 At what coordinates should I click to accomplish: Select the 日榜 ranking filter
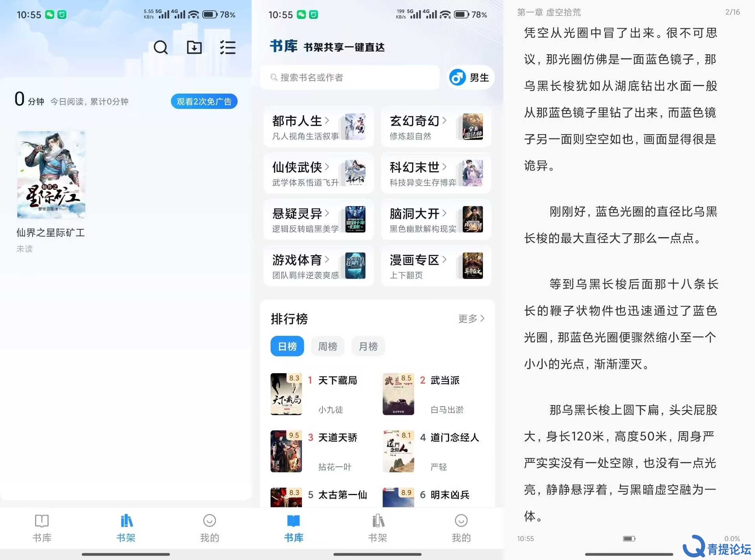(x=287, y=346)
